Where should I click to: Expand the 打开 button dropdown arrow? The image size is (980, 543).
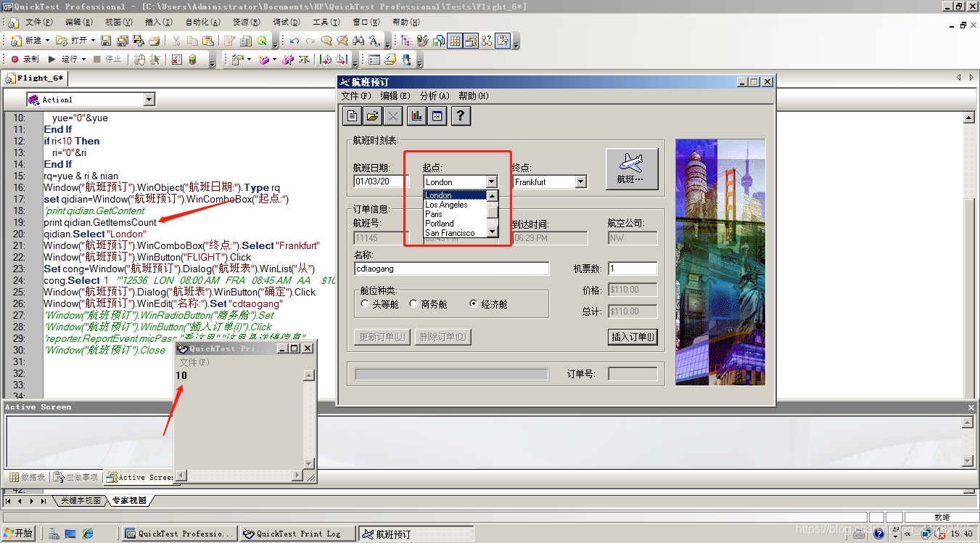click(92, 41)
